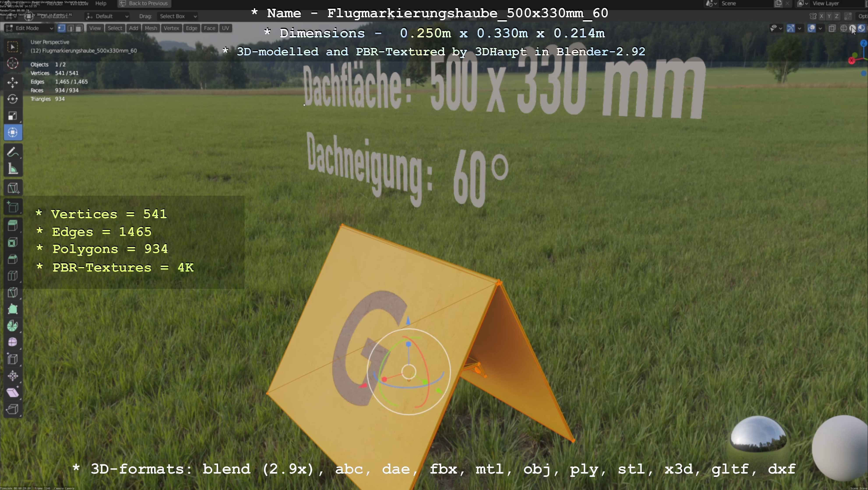Open the Vertex menu

coord(171,28)
